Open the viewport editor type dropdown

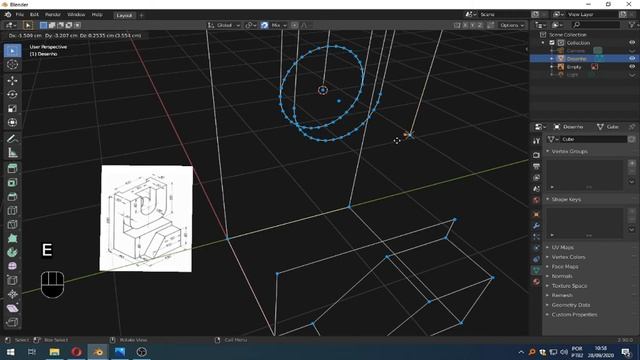(x=11, y=25)
